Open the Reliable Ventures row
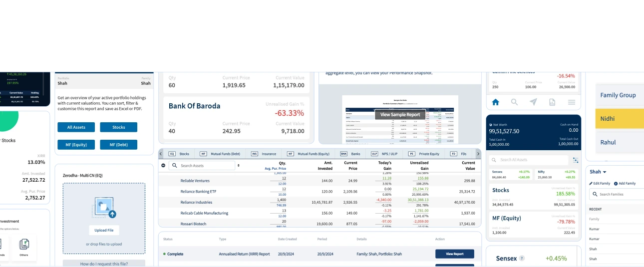The image size is (644, 267). (x=320, y=181)
